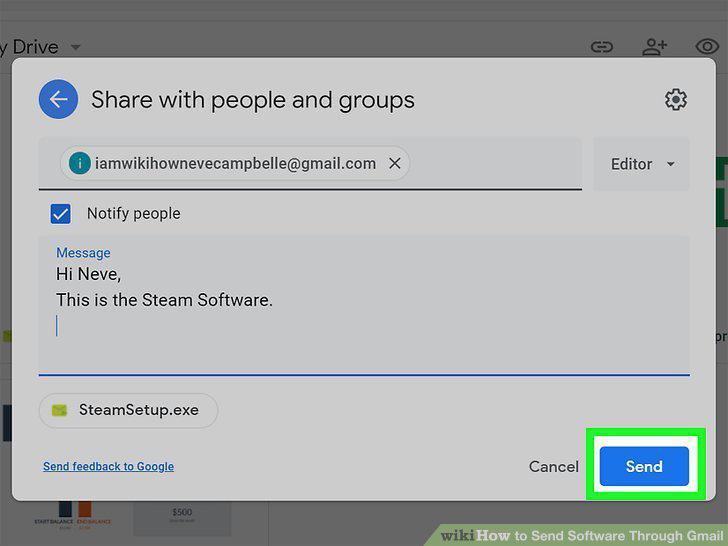Screen dimensions: 728x546
Task: Click the 'Hi Neve,' message line
Action: point(89,274)
